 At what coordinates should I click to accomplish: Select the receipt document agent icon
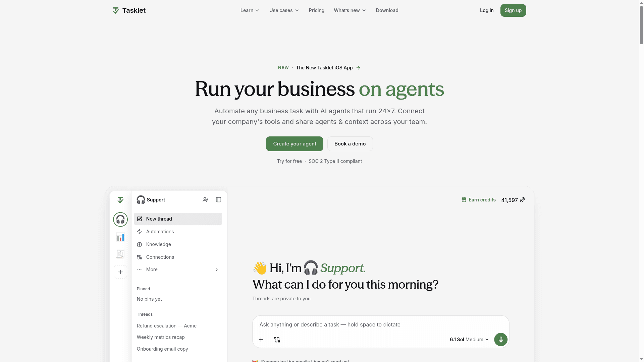[120, 254]
